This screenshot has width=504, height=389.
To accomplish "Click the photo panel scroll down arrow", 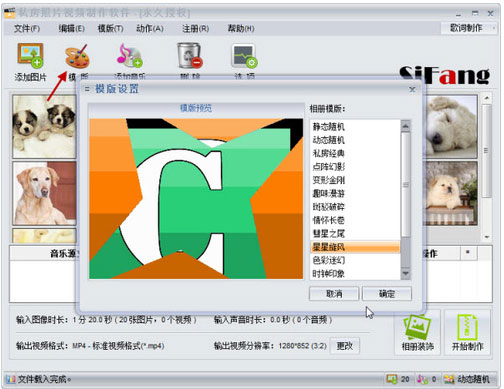I will (x=487, y=237).
